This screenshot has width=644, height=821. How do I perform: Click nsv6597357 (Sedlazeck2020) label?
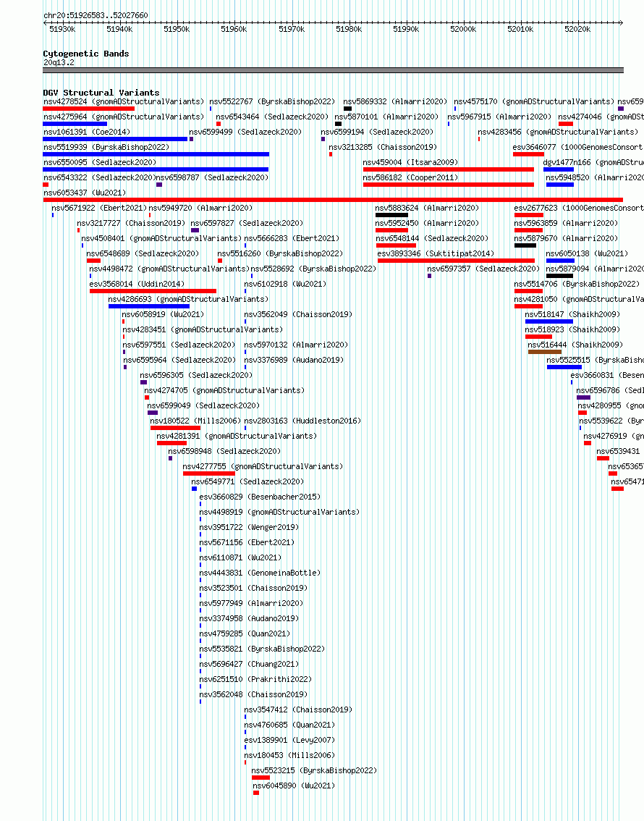pyautogui.click(x=483, y=269)
